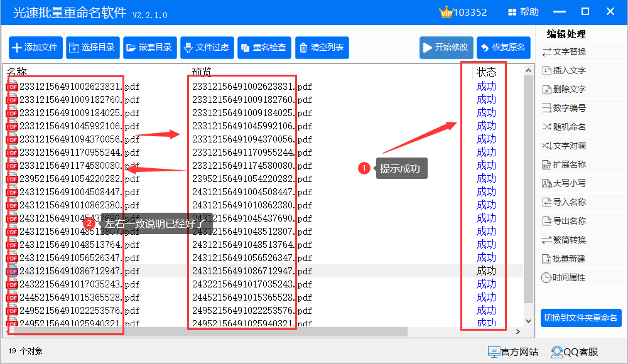Select file 24312156491048513764.pdf in name column
This screenshot has height=364, width=628.
[79, 245]
